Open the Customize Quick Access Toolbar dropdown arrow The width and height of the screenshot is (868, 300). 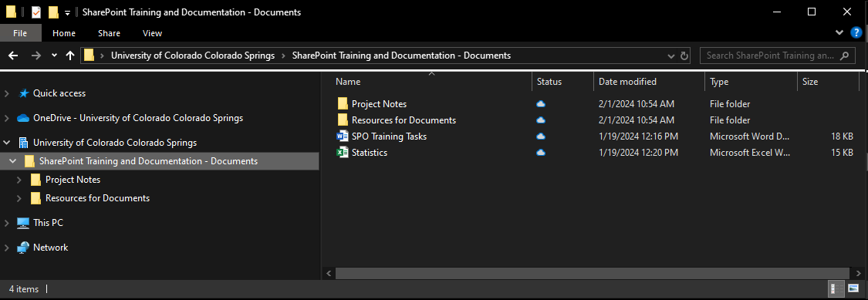click(x=68, y=13)
